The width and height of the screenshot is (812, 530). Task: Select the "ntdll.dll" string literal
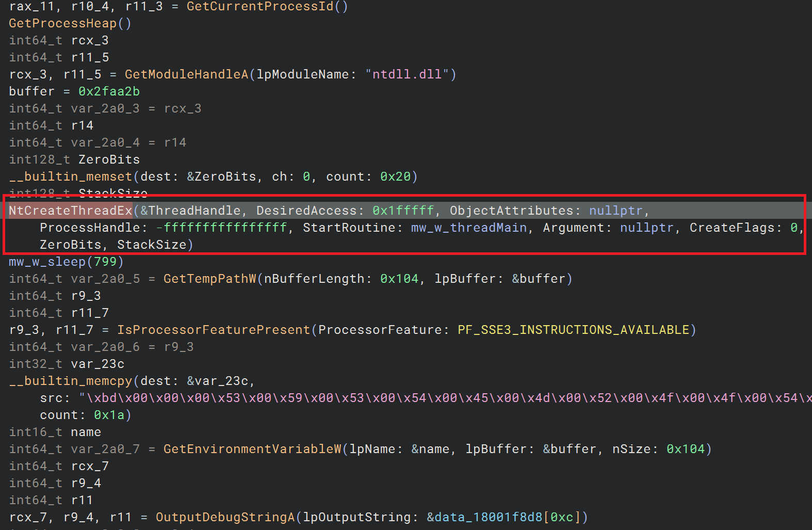pos(407,74)
